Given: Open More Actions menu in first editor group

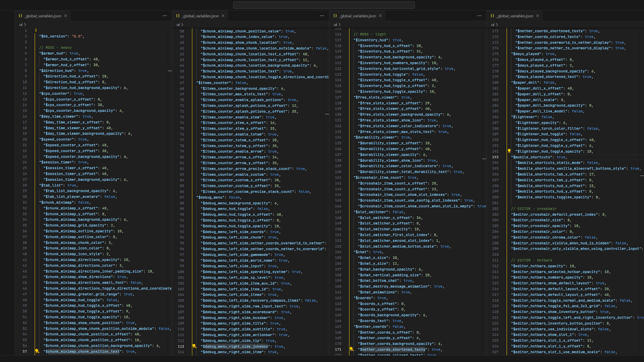Looking at the screenshot, I should [x=165, y=16].
